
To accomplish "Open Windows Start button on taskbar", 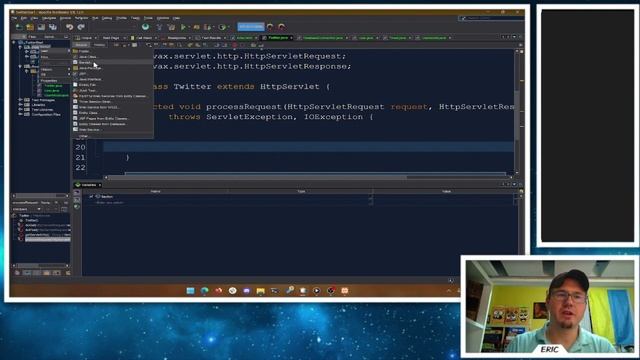I will pyautogui.click(x=190, y=291).
